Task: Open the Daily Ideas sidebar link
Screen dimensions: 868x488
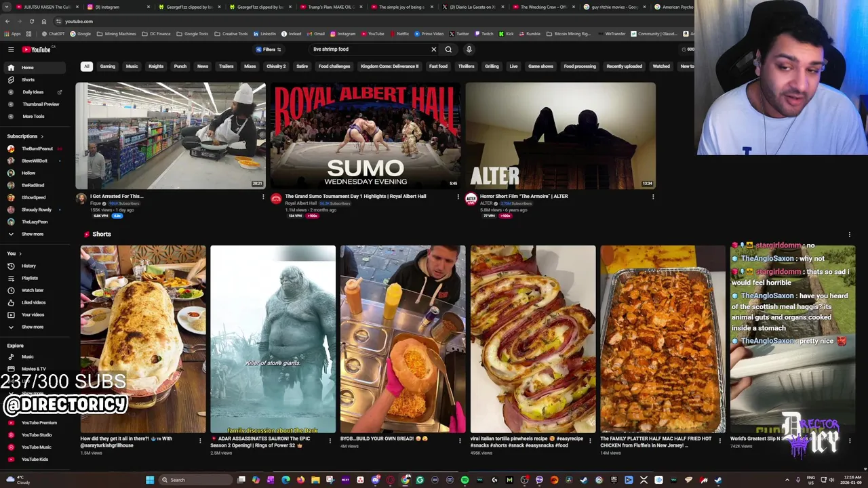Action: pos(33,92)
